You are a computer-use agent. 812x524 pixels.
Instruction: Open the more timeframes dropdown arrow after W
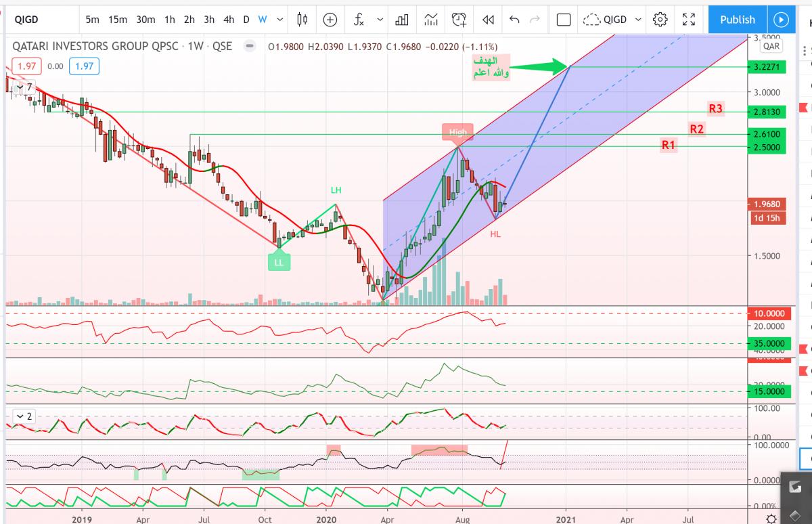coord(281,20)
